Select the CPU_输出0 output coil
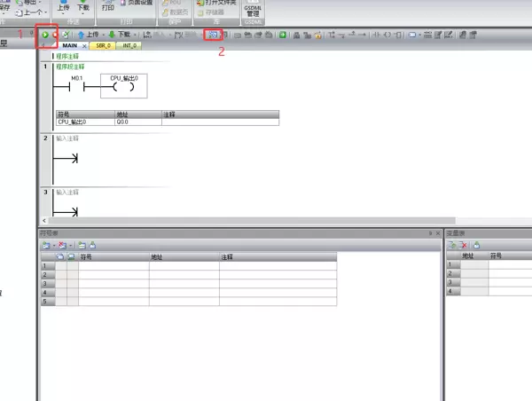 click(124, 87)
